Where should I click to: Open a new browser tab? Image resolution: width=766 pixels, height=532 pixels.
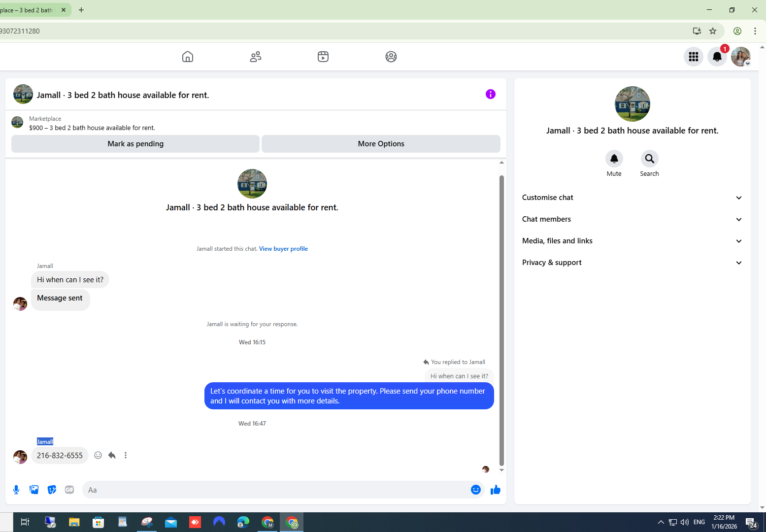(x=81, y=10)
